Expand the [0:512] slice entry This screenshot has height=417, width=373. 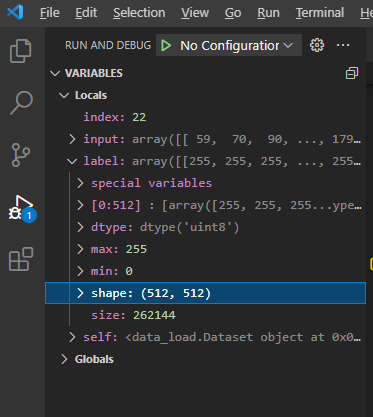click(80, 205)
